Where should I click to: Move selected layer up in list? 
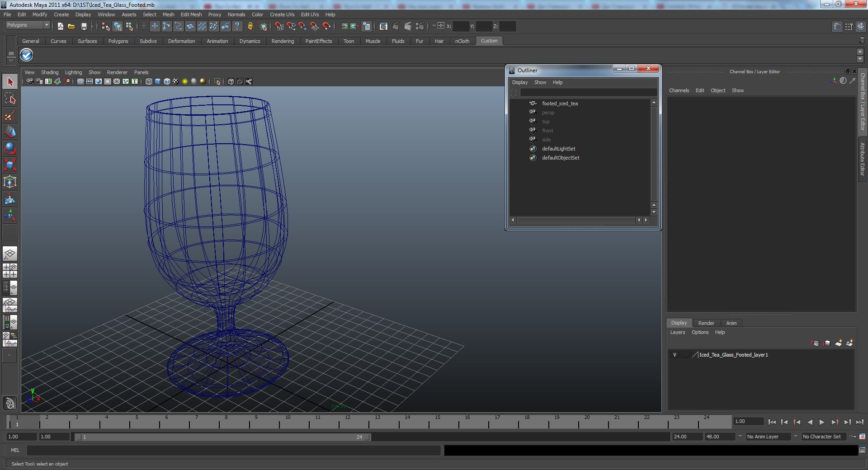pyautogui.click(x=816, y=343)
